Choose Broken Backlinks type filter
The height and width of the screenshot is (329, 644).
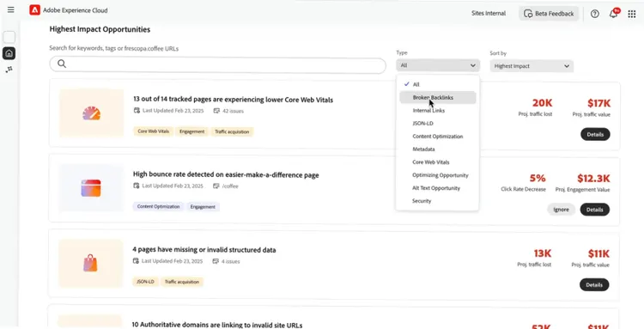tap(438, 97)
